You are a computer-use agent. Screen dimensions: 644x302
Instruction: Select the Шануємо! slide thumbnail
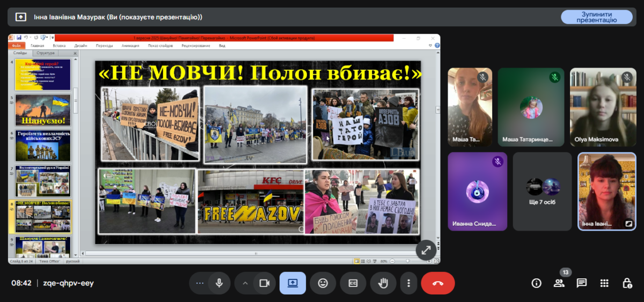[x=43, y=110]
